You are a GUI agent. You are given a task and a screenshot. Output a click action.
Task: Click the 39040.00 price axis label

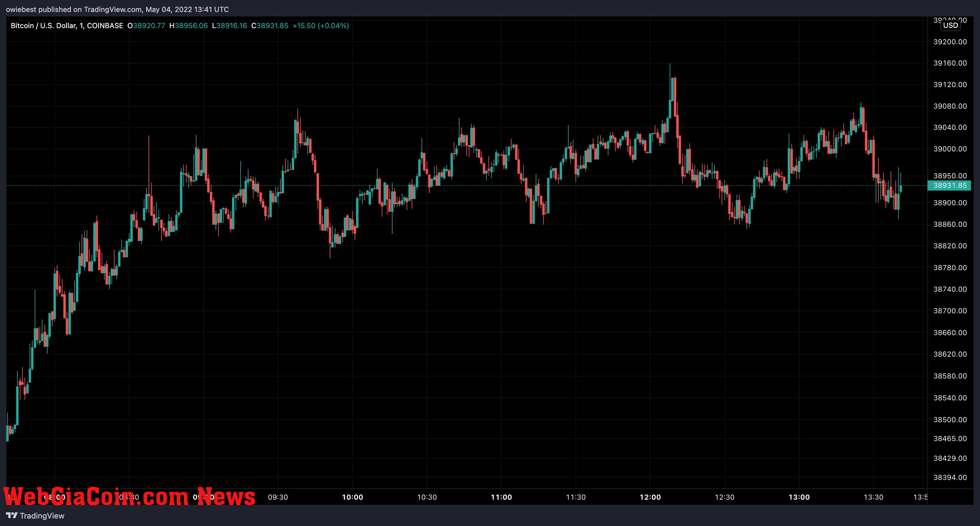pyautogui.click(x=950, y=127)
